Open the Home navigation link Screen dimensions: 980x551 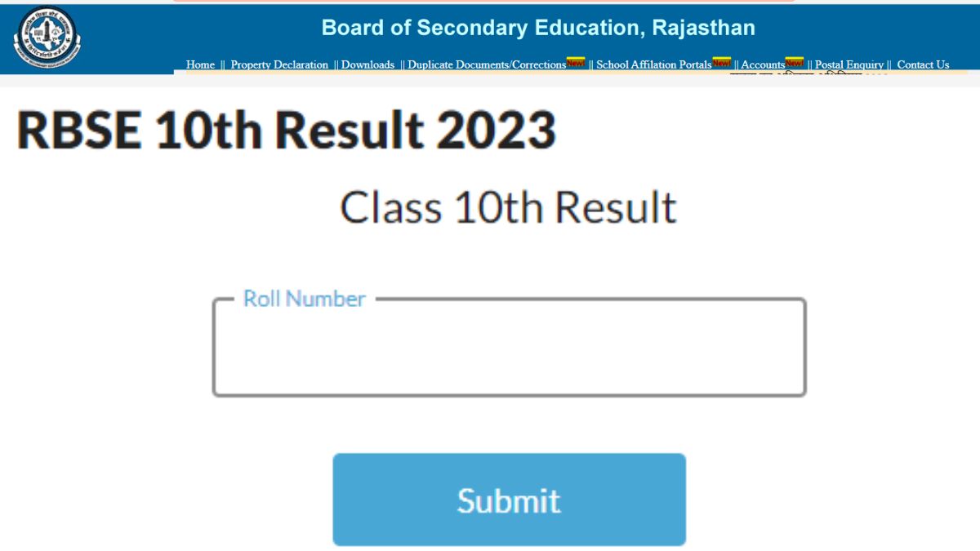coord(200,64)
